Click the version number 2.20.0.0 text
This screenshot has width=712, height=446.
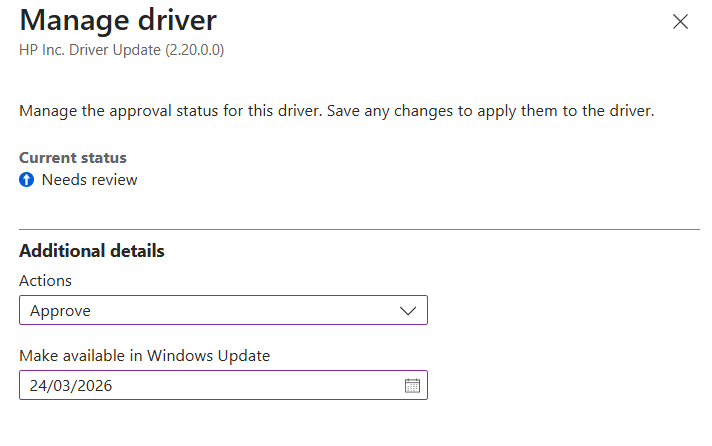tap(194, 48)
